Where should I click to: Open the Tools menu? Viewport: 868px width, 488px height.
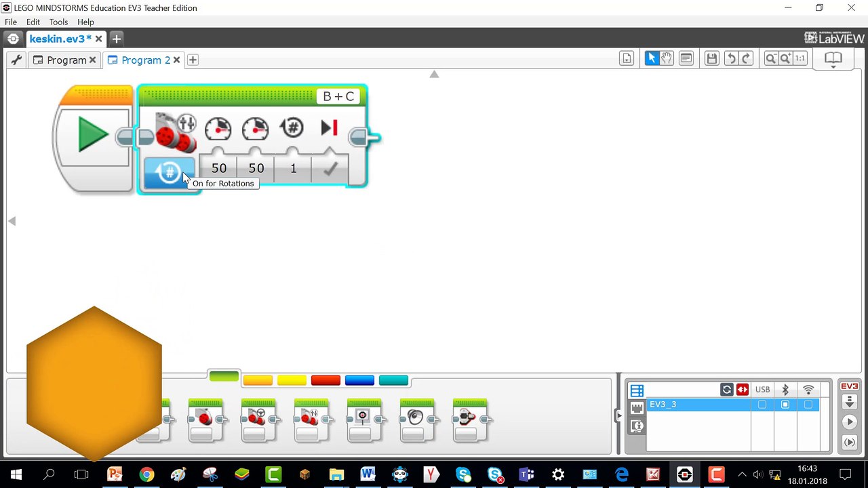58,22
